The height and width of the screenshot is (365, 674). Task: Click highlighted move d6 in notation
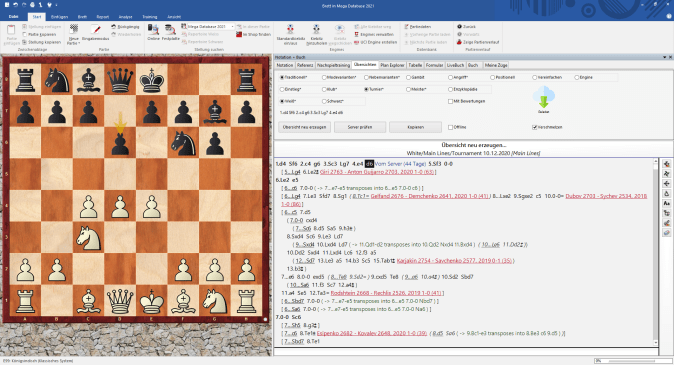pyautogui.click(x=369, y=164)
